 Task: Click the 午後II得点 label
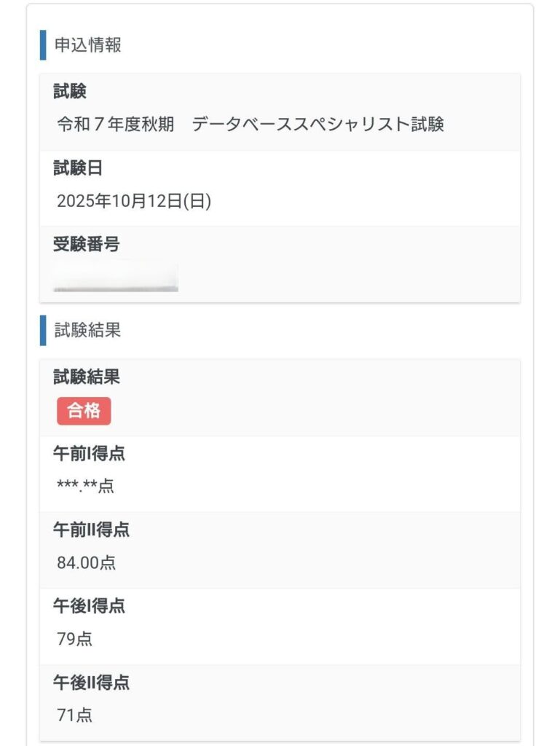pyautogui.click(x=91, y=683)
